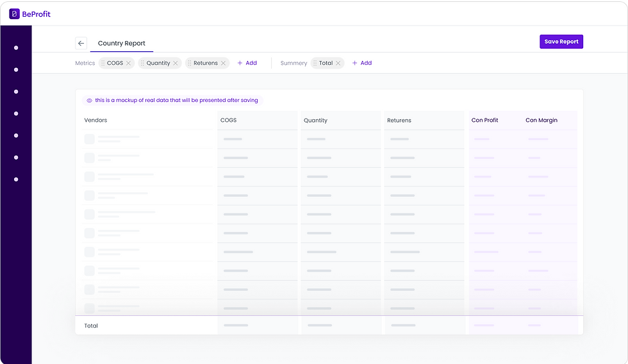Click the Summery label
Screen dimensions: 628x364
click(x=293, y=63)
